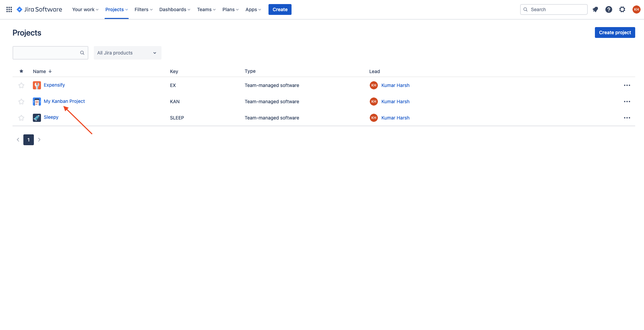
Task: Star the Expensify project
Action: tap(21, 85)
